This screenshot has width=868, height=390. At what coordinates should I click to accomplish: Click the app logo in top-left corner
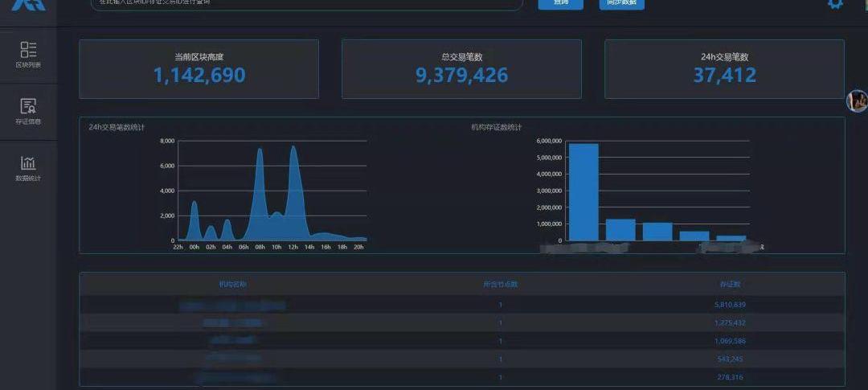coord(28,4)
